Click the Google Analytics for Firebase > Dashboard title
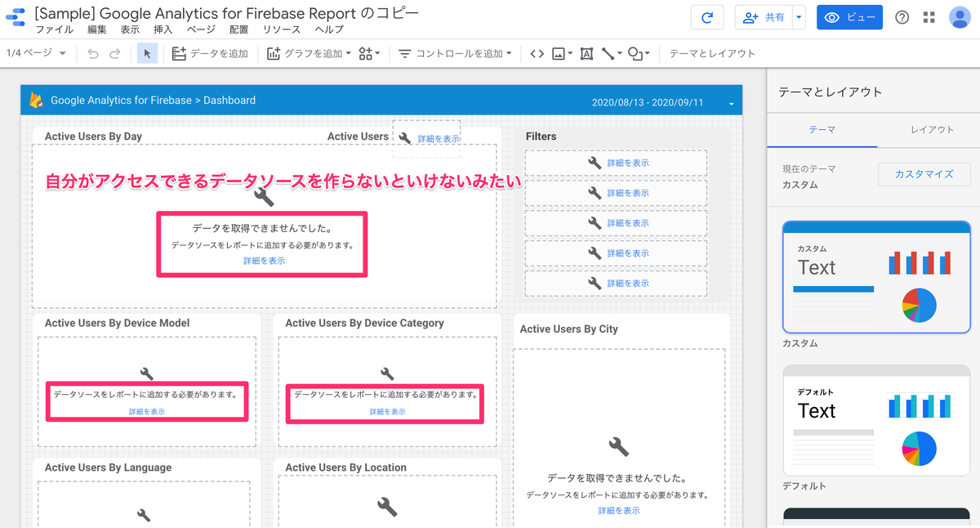 click(153, 101)
